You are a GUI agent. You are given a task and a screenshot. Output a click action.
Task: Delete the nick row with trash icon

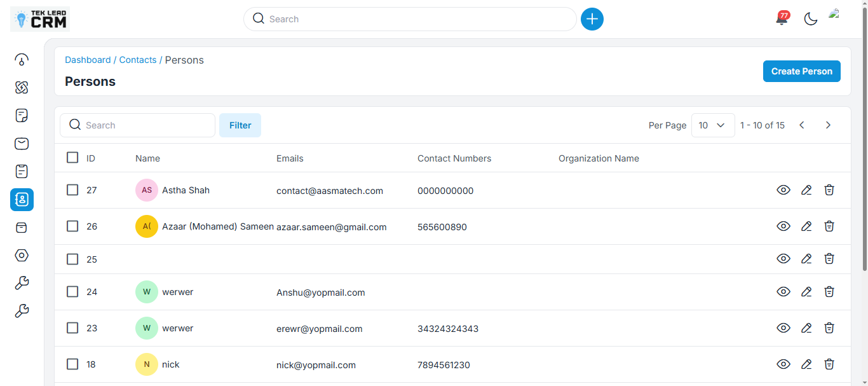829,364
